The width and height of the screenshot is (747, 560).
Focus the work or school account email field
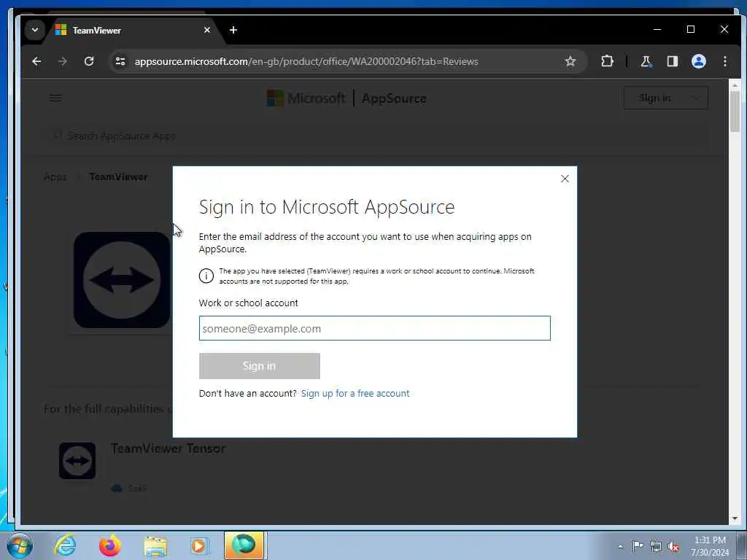374,328
